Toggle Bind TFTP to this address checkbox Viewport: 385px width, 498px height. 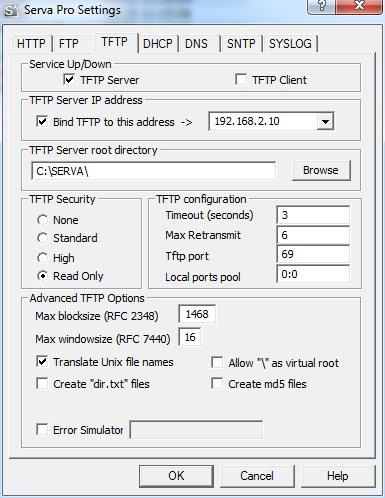point(42,122)
